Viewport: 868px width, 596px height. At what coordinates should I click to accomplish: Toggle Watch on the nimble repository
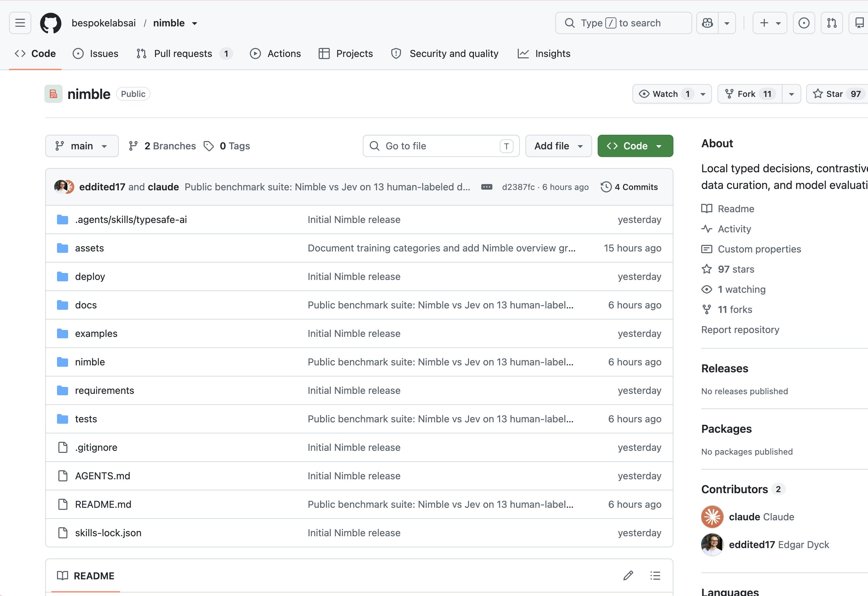pyautogui.click(x=665, y=94)
